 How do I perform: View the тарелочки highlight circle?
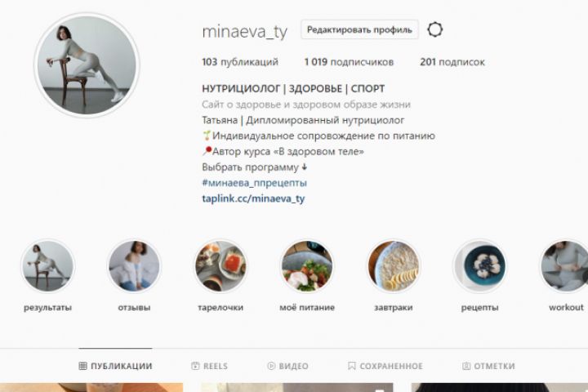point(220,266)
